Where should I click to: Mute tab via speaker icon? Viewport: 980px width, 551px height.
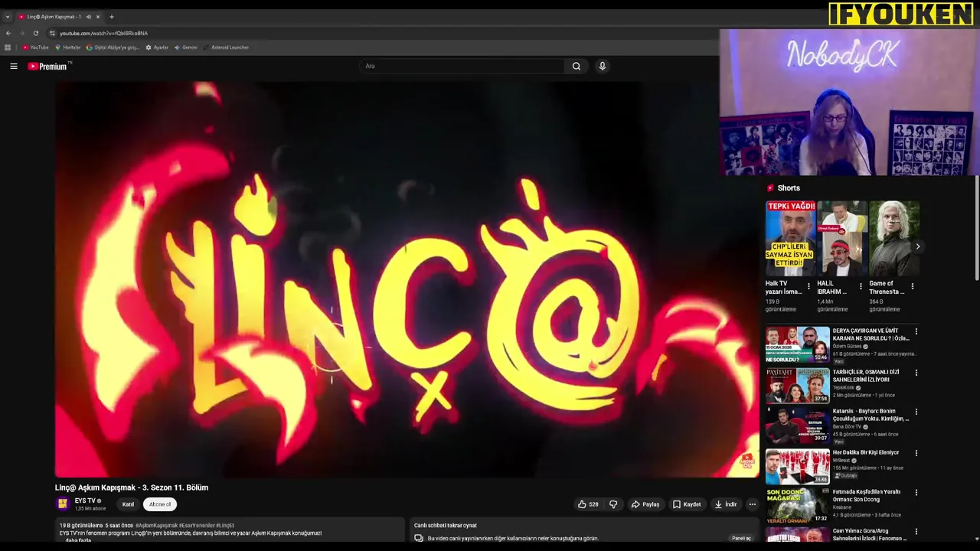click(88, 17)
